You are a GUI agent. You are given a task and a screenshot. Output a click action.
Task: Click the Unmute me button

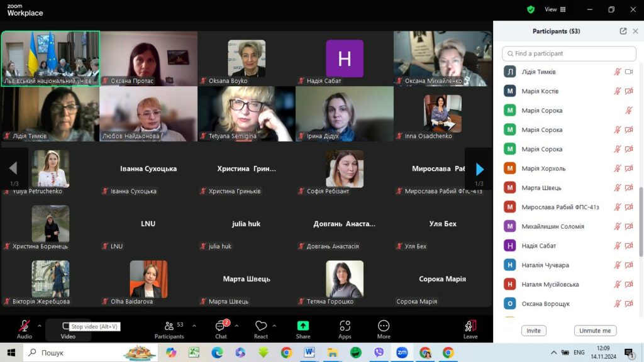(x=594, y=331)
